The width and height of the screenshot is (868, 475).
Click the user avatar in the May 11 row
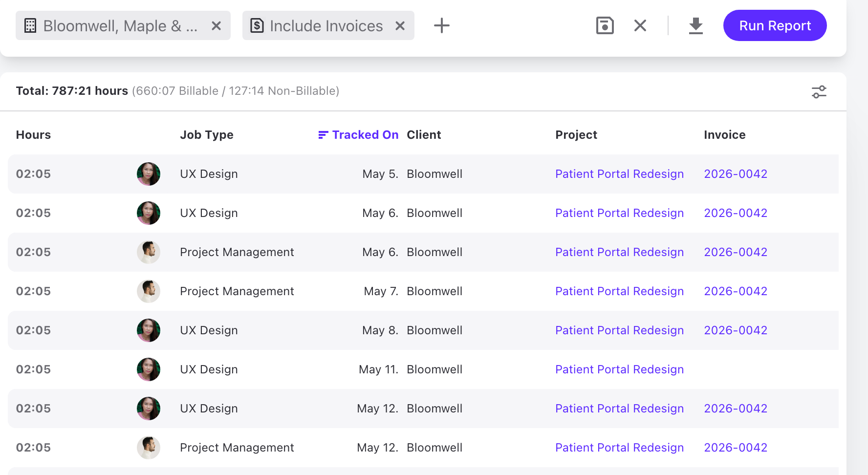(149, 369)
